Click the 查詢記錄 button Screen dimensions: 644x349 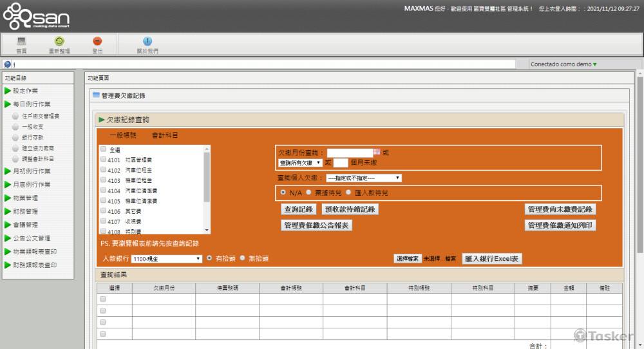pyautogui.click(x=298, y=209)
